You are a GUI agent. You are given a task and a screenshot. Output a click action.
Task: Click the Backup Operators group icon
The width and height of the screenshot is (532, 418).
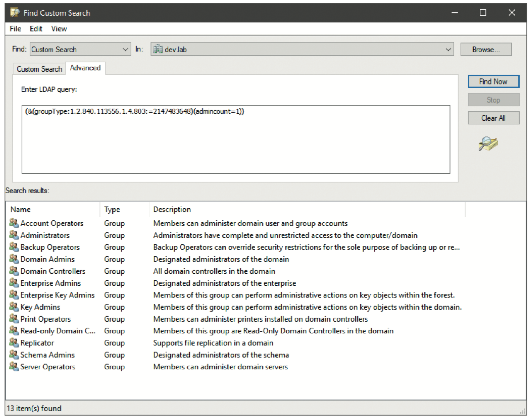pyautogui.click(x=14, y=247)
